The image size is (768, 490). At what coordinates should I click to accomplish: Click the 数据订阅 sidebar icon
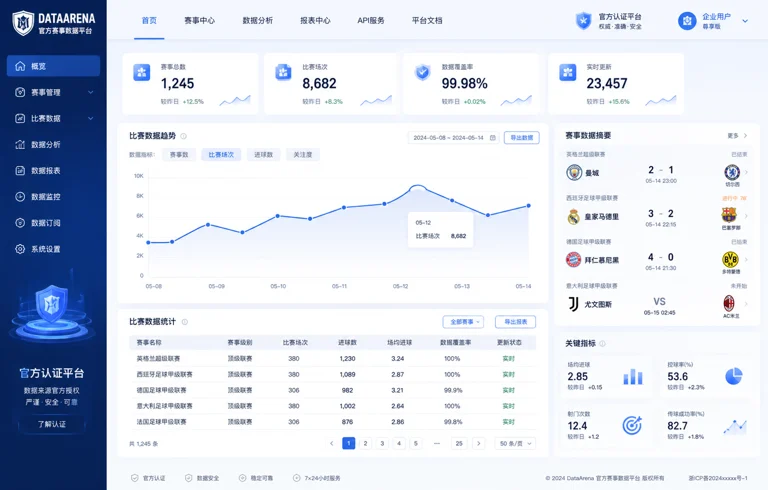click(20, 223)
